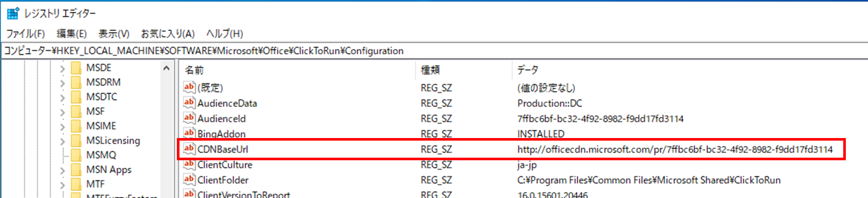Select the (既定) value name
This screenshot has height=198, width=868.
point(210,88)
